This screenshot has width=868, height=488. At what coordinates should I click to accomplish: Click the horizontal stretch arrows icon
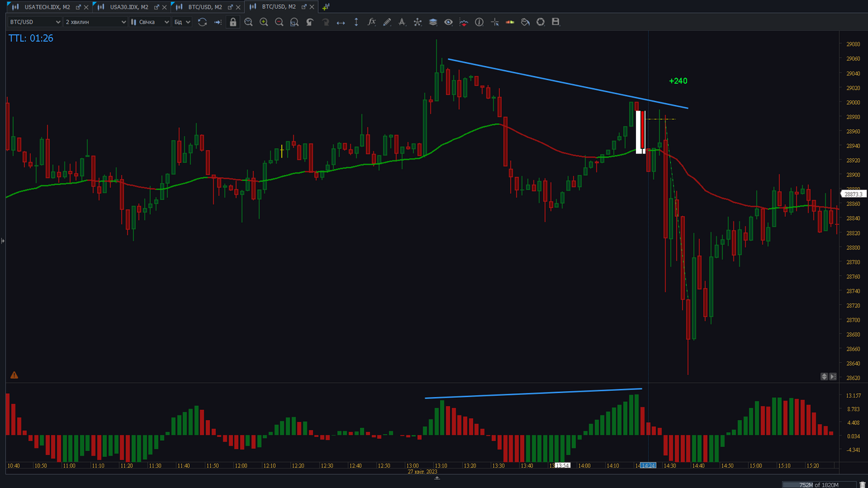340,22
